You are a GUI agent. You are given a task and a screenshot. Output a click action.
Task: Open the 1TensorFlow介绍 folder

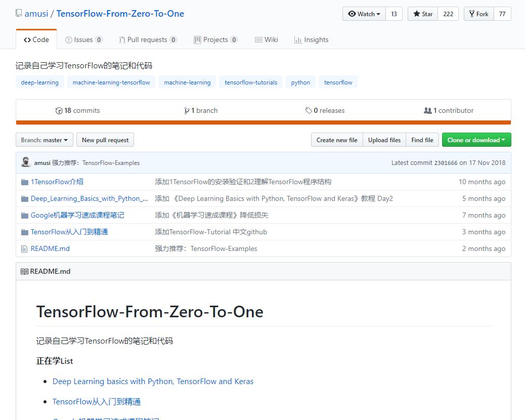coord(57,182)
